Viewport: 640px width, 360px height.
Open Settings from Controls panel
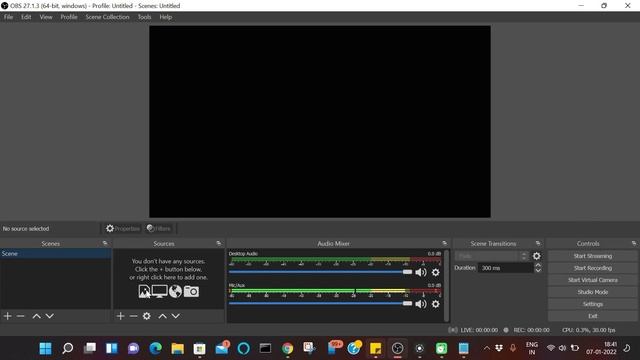(593, 304)
